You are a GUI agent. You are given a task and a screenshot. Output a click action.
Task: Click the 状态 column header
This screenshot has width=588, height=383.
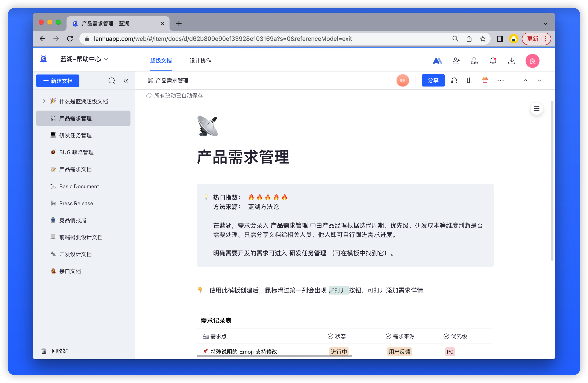(337, 336)
